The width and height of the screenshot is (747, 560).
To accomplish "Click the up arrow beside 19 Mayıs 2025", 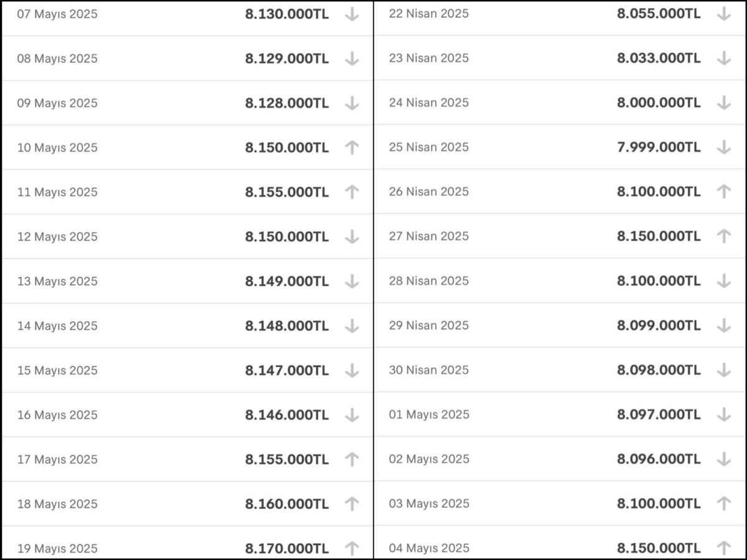I will coord(352,548).
